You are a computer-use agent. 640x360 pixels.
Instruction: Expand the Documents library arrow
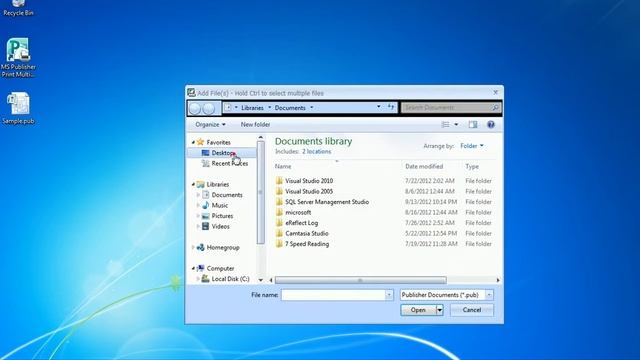(x=198, y=195)
